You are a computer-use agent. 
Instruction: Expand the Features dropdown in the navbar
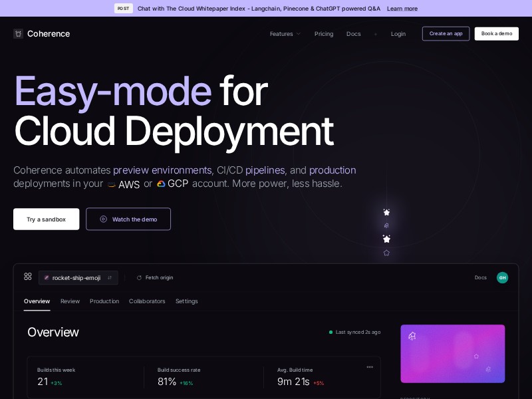(285, 34)
